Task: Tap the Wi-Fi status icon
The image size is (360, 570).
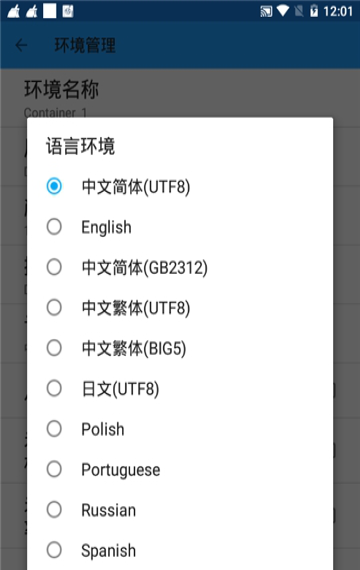Action: tap(283, 11)
